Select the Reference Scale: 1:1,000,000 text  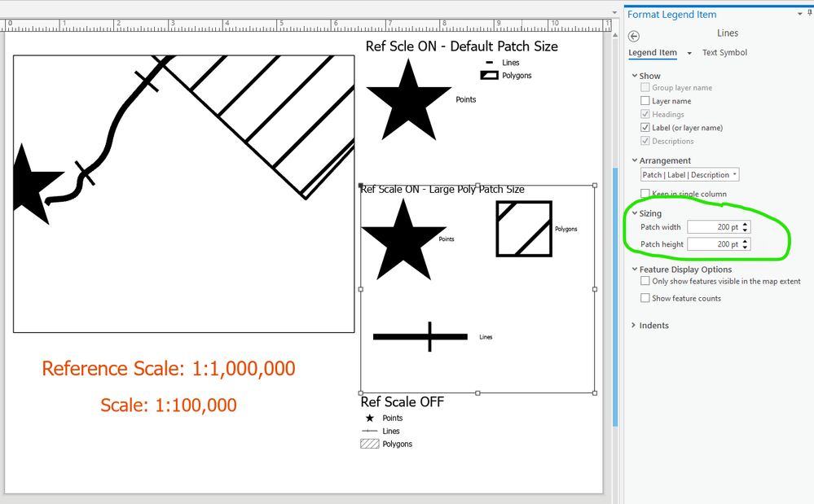169,369
